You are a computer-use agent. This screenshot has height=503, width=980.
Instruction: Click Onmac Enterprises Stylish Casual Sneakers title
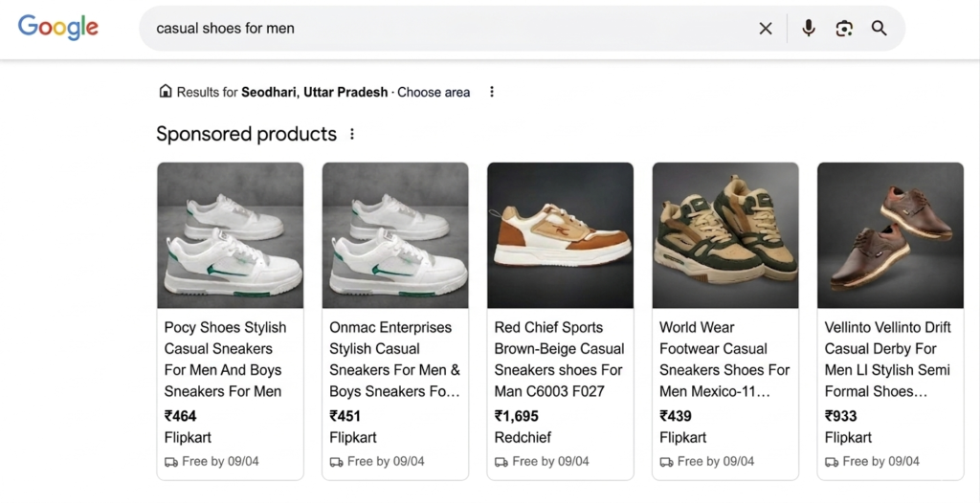click(394, 360)
